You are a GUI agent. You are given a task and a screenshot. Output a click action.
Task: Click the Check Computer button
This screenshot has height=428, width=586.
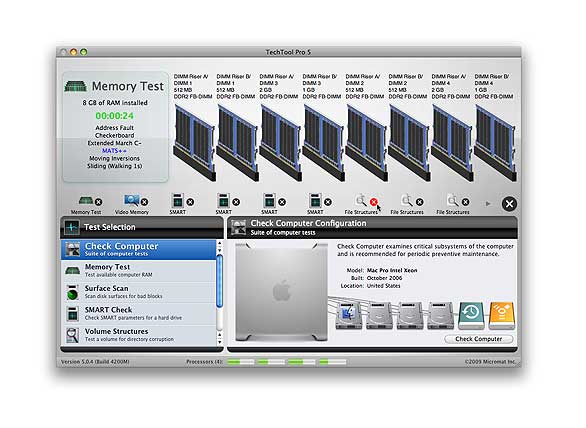(479, 339)
